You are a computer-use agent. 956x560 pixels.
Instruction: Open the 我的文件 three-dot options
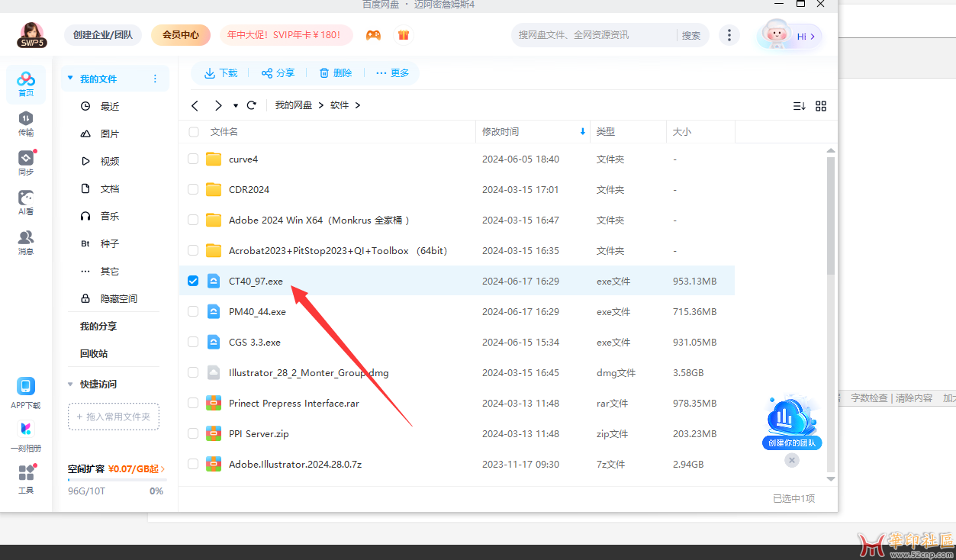[x=156, y=79]
